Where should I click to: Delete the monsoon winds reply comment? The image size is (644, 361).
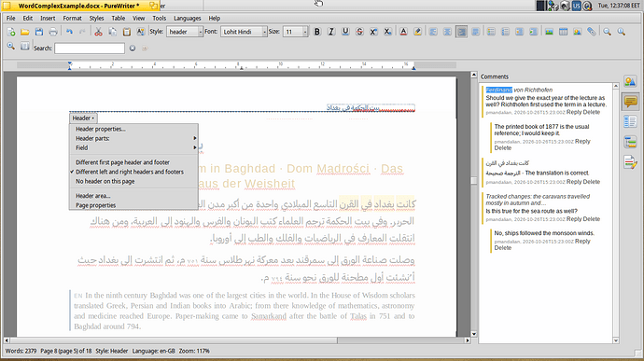[503, 247]
